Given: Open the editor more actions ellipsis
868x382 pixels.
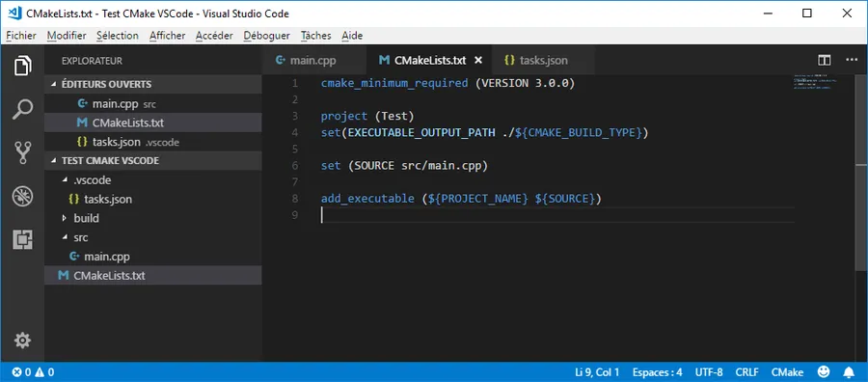Looking at the screenshot, I should coord(852,60).
